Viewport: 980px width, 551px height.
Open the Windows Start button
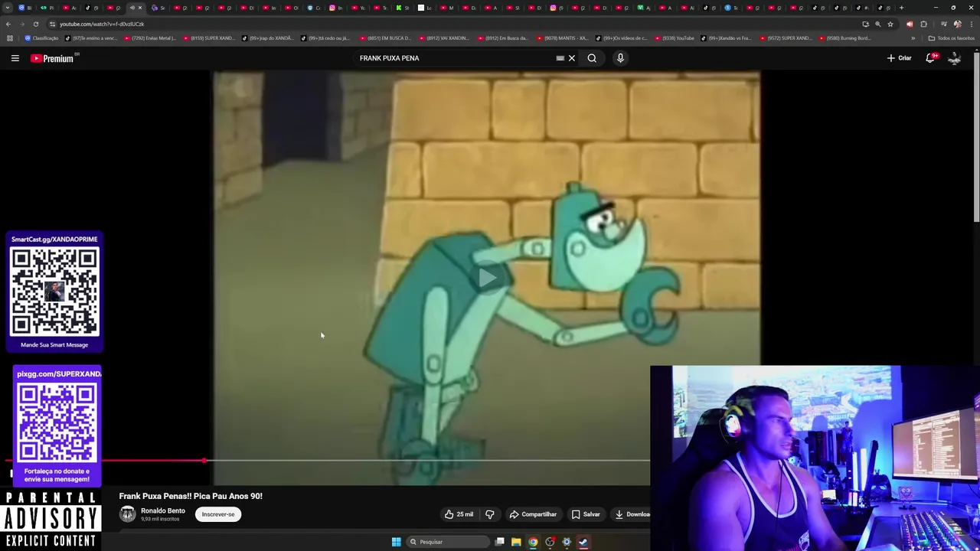point(396,542)
